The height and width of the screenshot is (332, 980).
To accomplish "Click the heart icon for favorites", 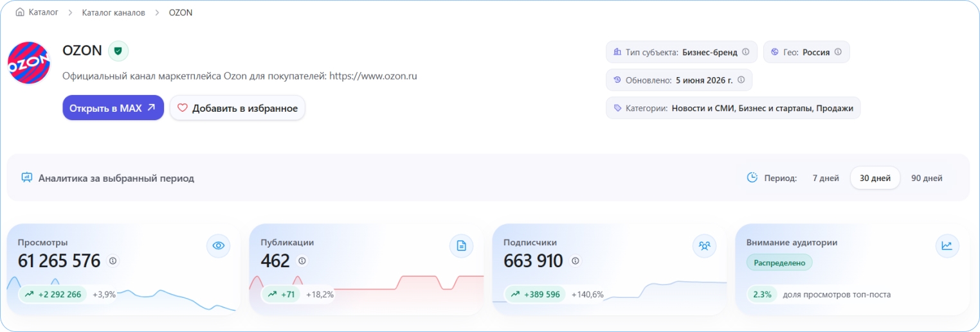I will [x=183, y=108].
